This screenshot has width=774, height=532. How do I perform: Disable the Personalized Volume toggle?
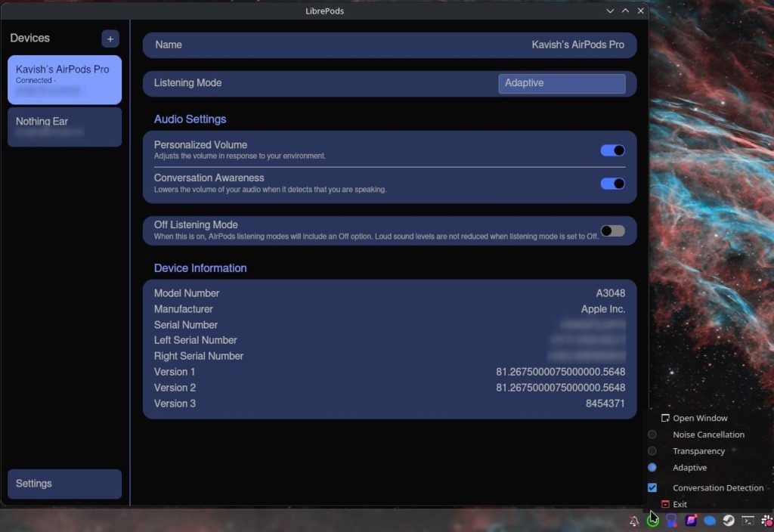coord(612,150)
